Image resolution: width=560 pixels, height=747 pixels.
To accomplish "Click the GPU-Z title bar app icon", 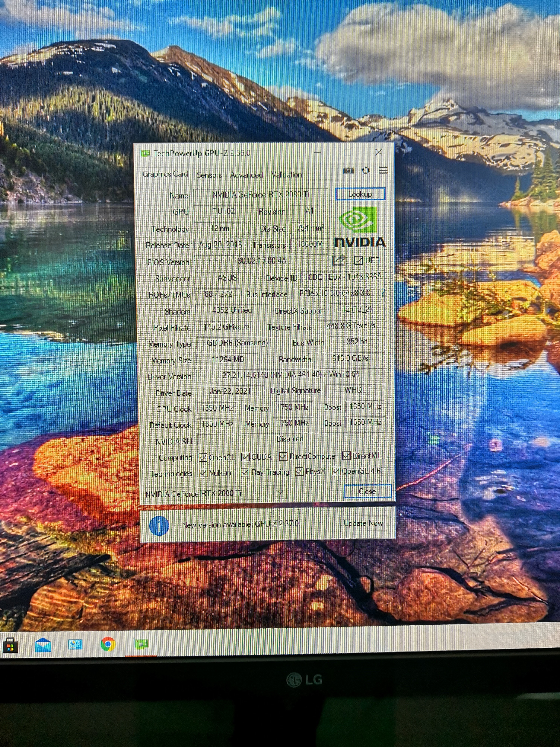I will (145, 153).
